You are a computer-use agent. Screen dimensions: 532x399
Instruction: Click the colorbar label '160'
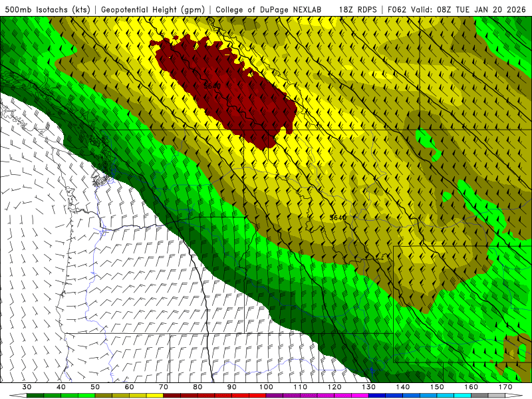pyautogui.click(x=471, y=387)
